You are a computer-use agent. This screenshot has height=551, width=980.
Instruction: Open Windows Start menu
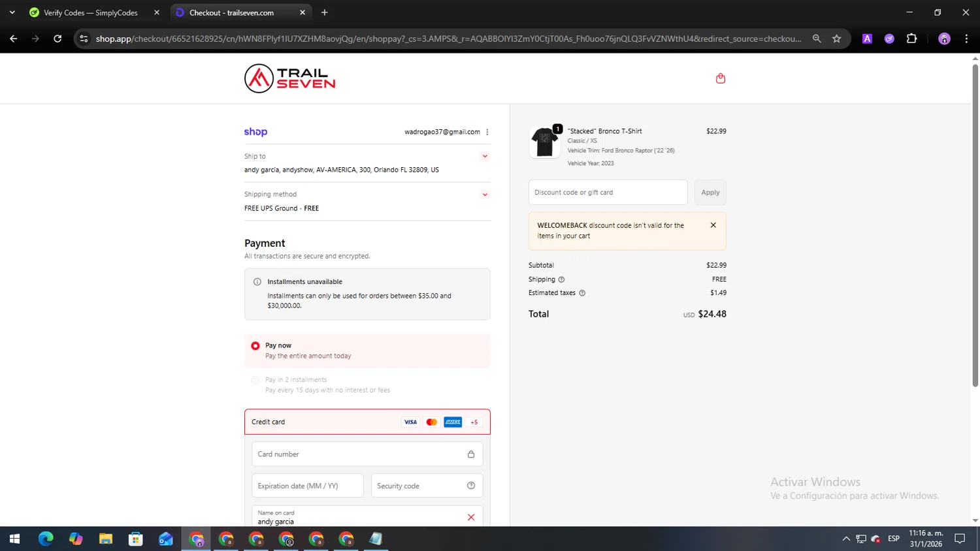(14, 539)
